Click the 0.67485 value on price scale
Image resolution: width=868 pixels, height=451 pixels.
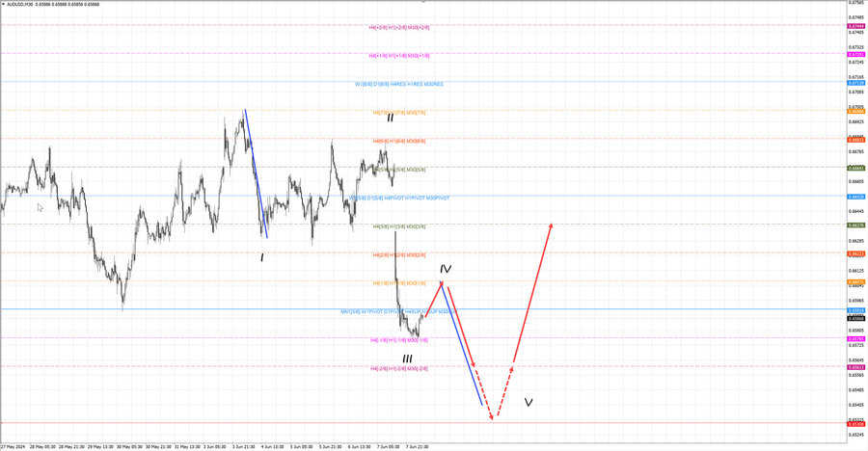coord(855,17)
